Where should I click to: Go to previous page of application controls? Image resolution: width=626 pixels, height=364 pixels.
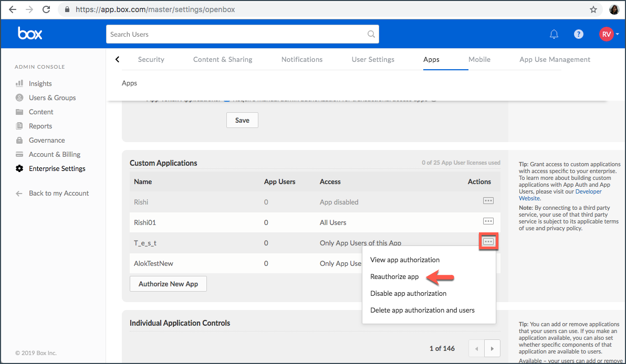pyautogui.click(x=476, y=348)
